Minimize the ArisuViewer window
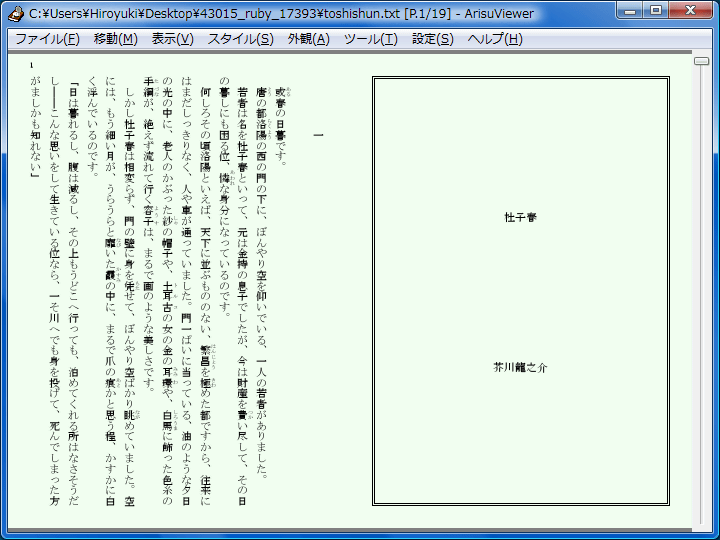The image size is (720, 540). pos(630,10)
